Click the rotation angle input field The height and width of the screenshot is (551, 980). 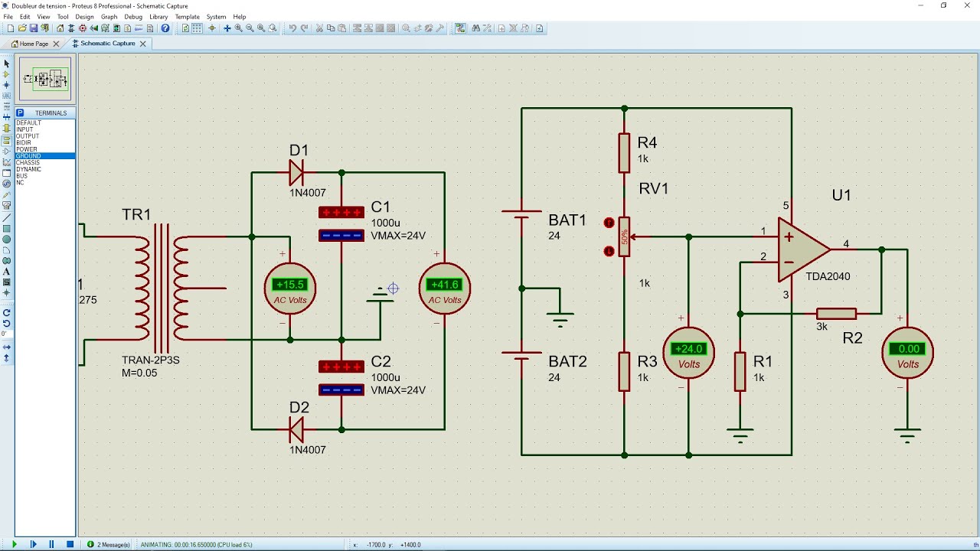pyautogui.click(x=7, y=334)
